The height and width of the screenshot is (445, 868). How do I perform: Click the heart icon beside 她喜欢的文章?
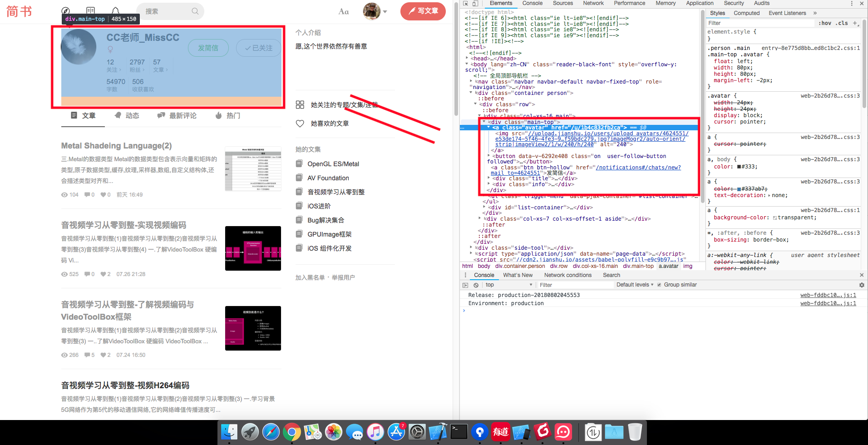click(300, 124)
